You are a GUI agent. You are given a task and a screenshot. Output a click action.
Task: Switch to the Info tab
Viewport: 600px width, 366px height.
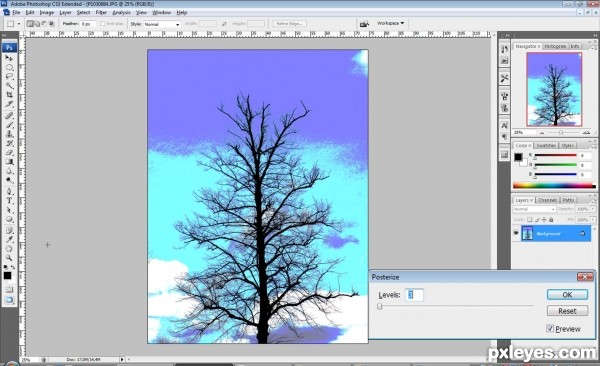[x=575, y=46]
